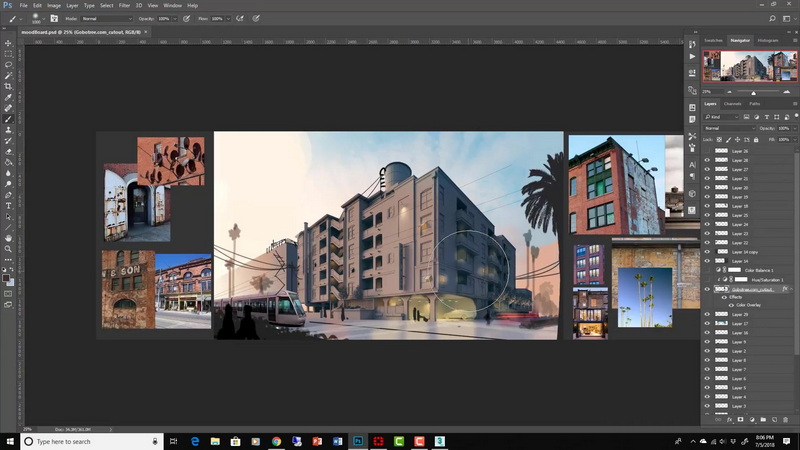Image resolution: width=800 pixels, height=450 pixels.
Task: Select the History Brush tool
Action: click(x=8, y=140)
